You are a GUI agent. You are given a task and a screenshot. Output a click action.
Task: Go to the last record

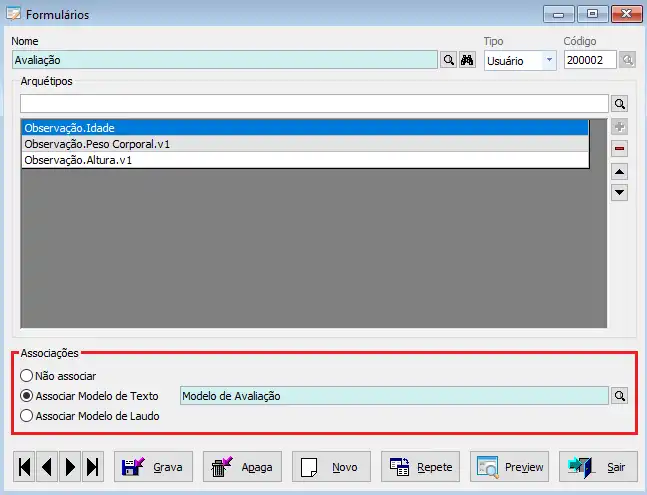(93, 467)
